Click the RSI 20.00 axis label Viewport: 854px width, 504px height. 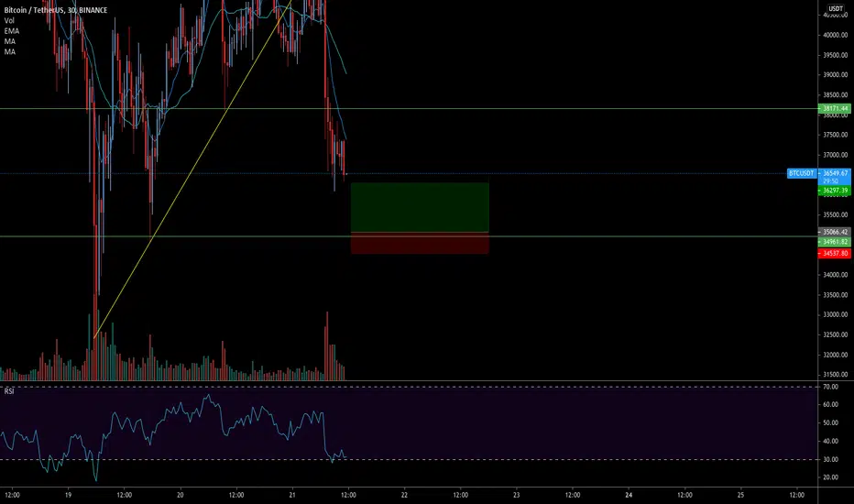[830, 477]
